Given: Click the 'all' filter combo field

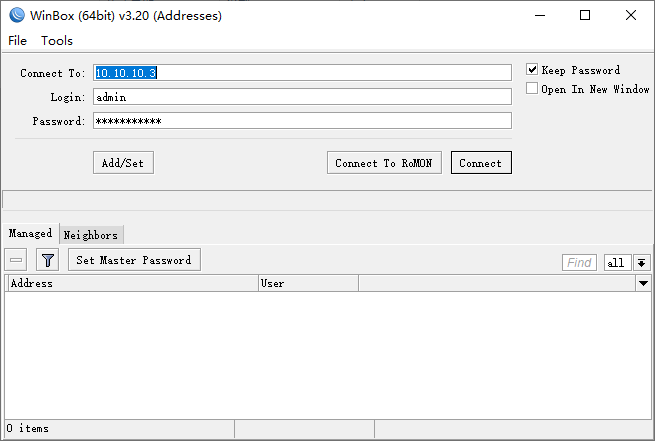Looking at the screenshot, I should click(618, 263).
